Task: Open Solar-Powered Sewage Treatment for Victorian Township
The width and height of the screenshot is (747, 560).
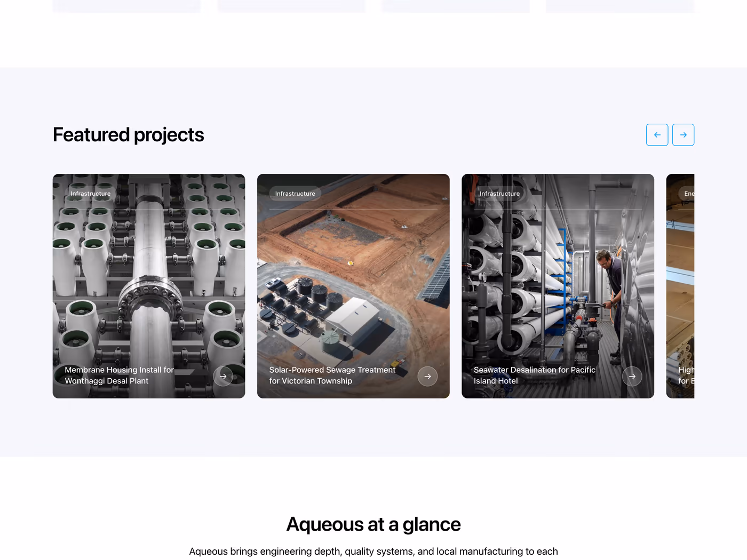Action: coord(332,375)
